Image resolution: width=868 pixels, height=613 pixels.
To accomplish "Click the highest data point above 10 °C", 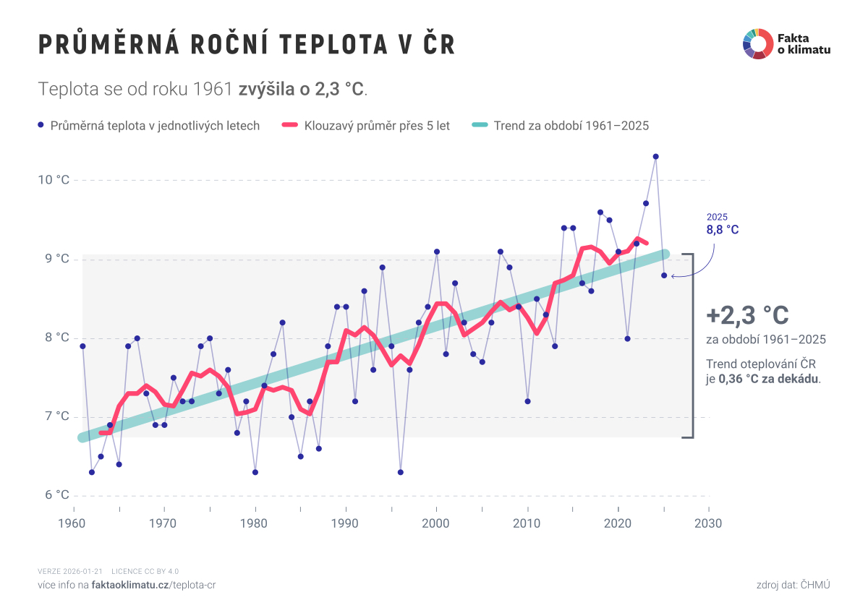I will [655, 156].
